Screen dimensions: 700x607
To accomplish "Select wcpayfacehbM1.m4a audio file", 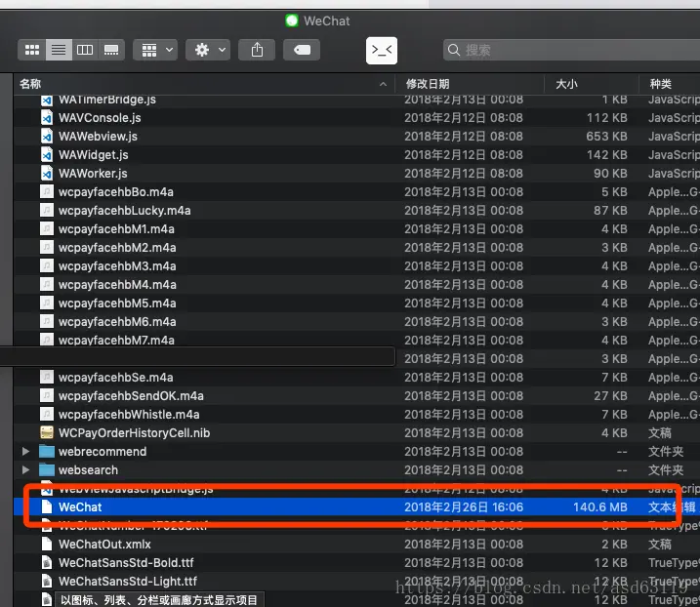I will 116,229.
